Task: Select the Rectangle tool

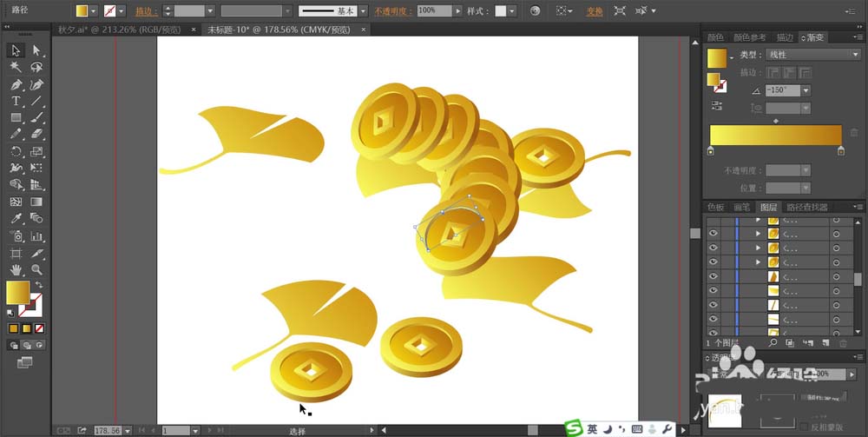Action: [16, 117]
